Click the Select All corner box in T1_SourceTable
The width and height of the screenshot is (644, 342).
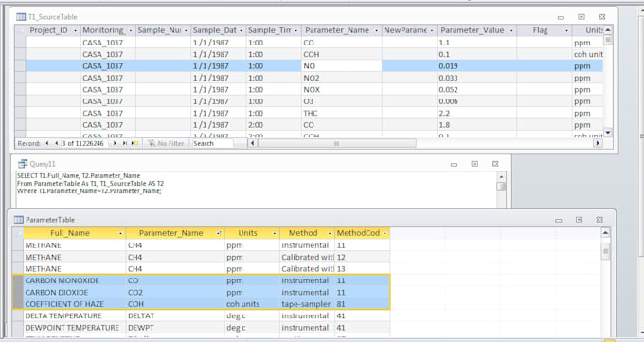coord(20,30)
